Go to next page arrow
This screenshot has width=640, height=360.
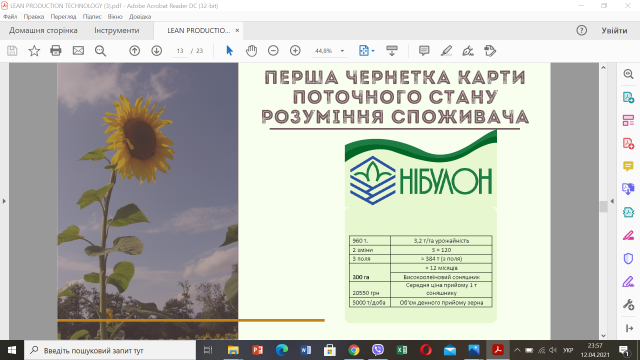pyautogui.click(x=156, y=51)
